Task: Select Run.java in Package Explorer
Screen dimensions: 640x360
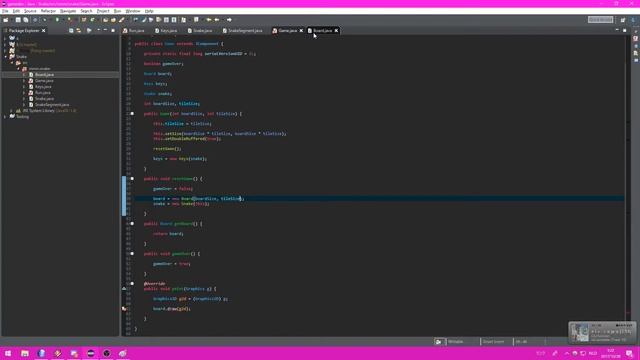Action: (42, 93)
